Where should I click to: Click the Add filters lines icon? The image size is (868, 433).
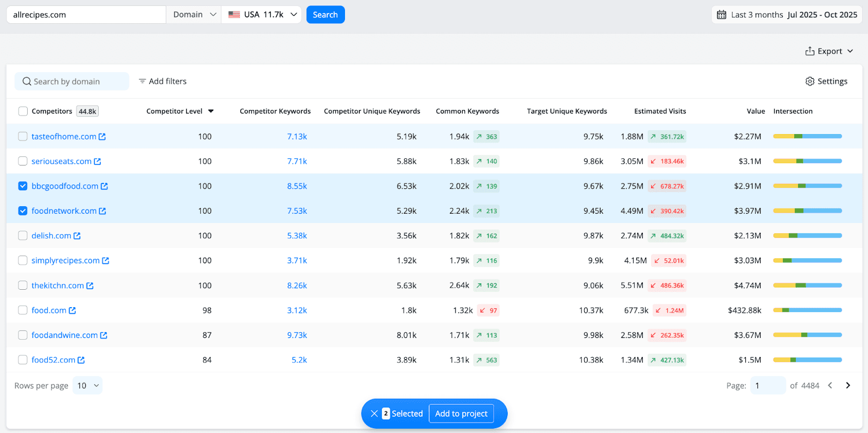(x=142, y=81)
